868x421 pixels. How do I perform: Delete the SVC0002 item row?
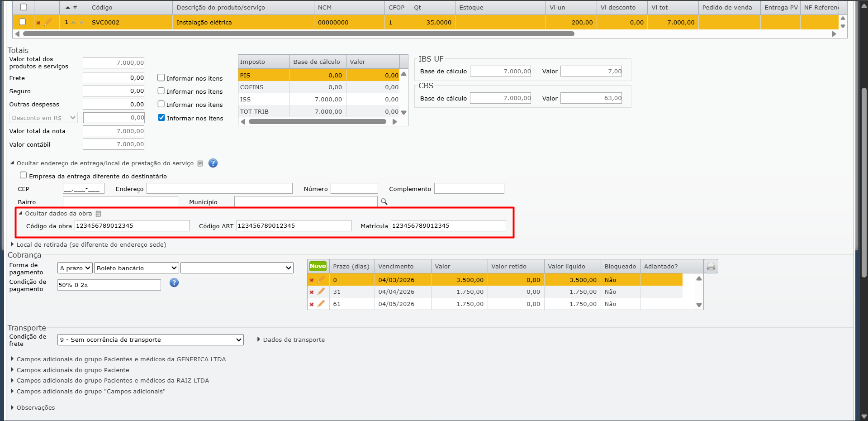pos(38,23)
